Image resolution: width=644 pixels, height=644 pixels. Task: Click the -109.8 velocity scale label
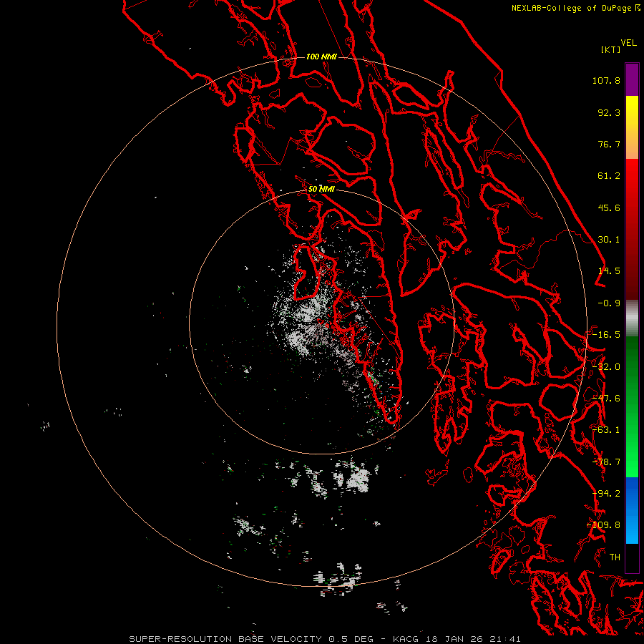pos(603,525)
